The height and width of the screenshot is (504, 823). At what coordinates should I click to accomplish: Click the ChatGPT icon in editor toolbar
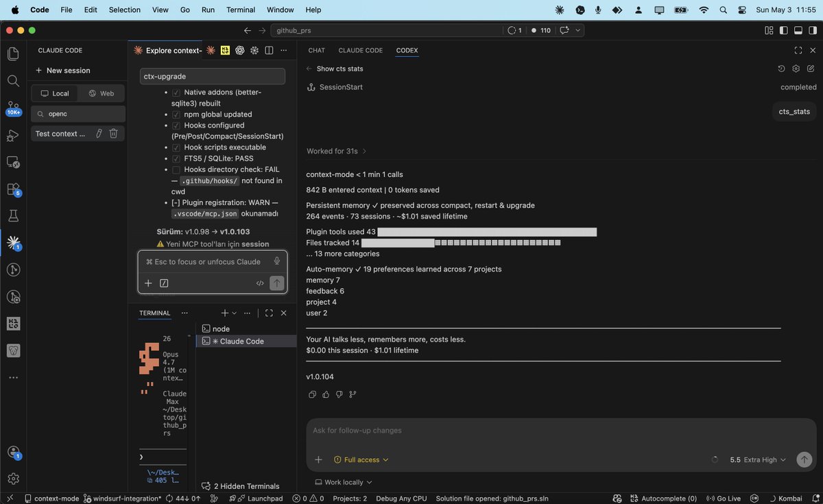[x=239, y=50]
